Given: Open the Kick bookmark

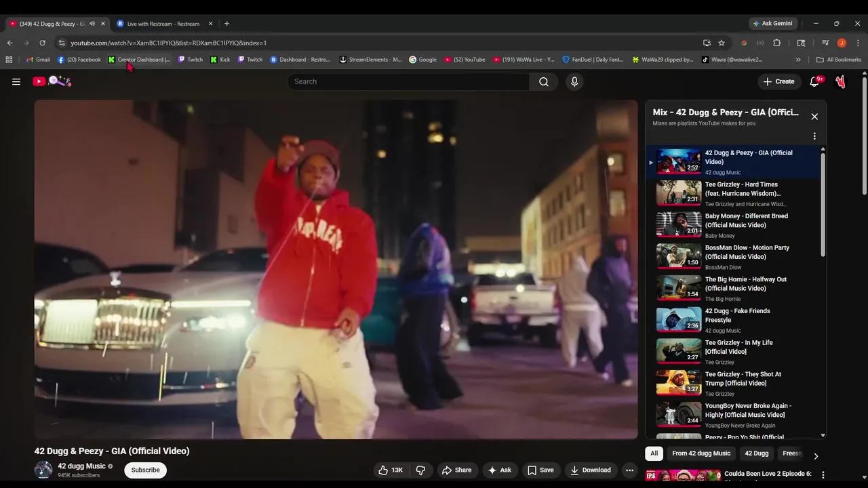Looking at the screenshot, I should [220, 60].
